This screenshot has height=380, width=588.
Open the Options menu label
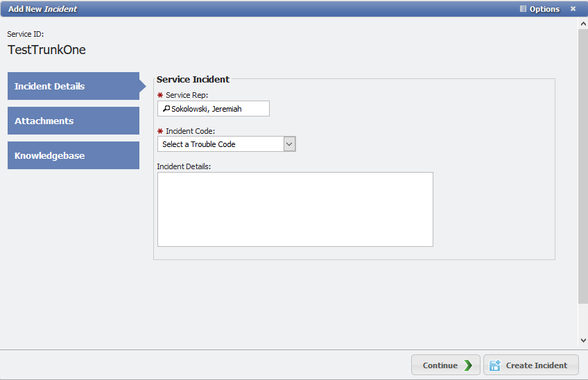coord(544,9)
